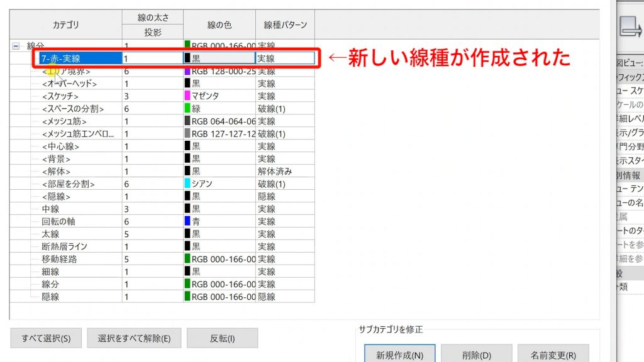This screenshot has width=644, height=362.
Task: Click 選択をすべて解除 button
Action: point(136,337)
